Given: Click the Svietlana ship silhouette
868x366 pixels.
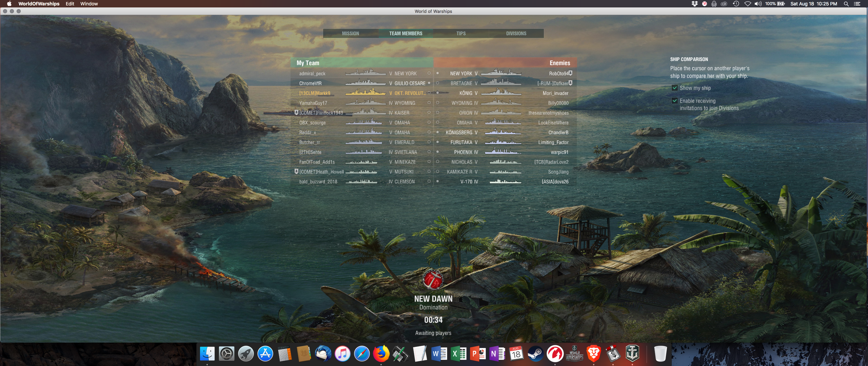Looking at the screenshot, I should coord(363,151).
